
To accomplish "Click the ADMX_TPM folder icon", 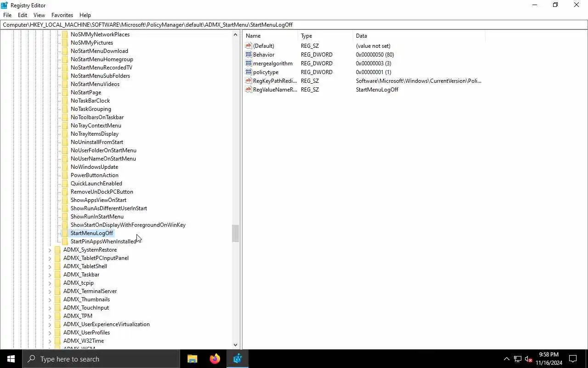I will pos(57,316).
